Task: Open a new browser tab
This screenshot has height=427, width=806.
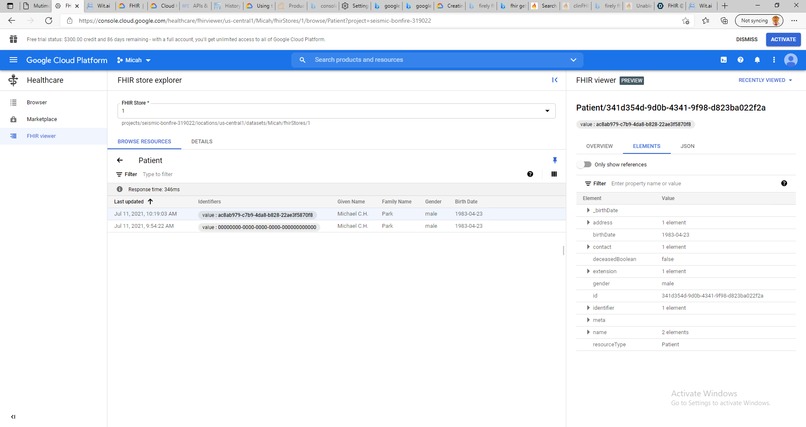Action: click(x=725, y=6)
